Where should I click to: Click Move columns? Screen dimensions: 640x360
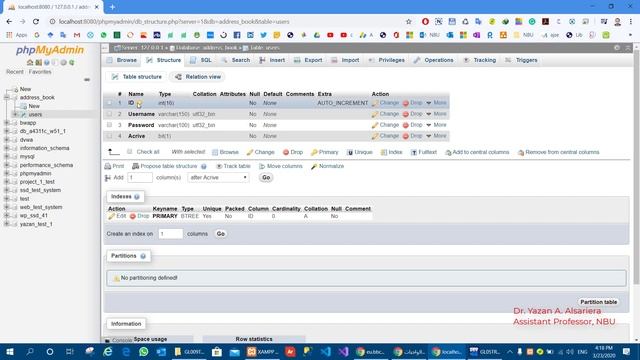click(281, 166)
